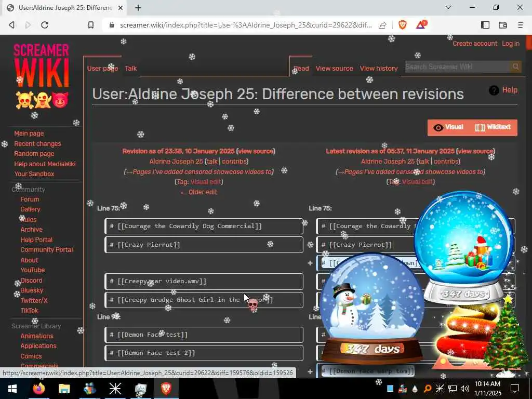This screenshot has width=532, height=399.
Task: Click the Help question mark icon
Action: tap(494, 90)
